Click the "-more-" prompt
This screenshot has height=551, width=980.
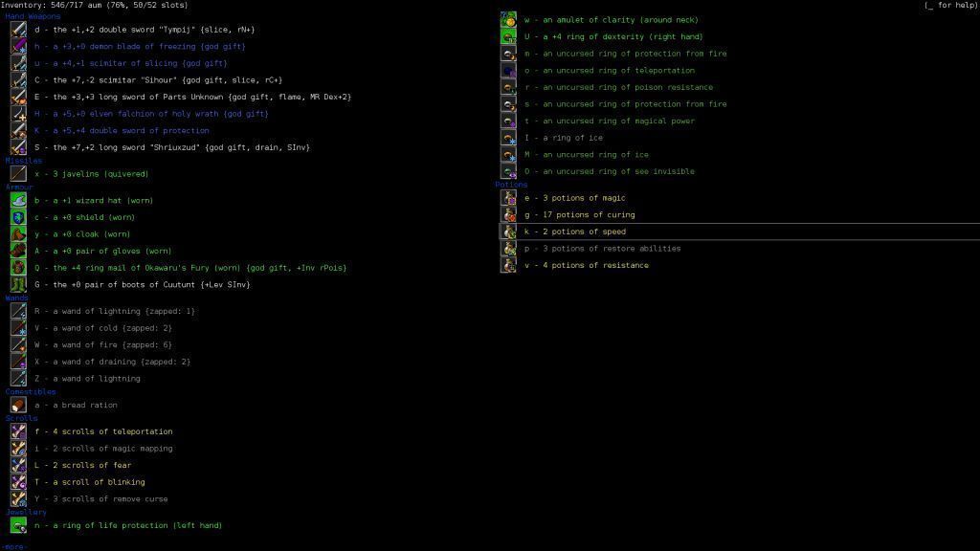pos(14,546)
